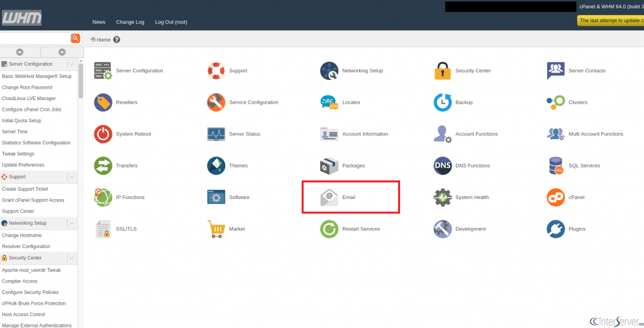Open the Restart Services icon
Screen dimensions: 644x328
(x=330, y=229)
